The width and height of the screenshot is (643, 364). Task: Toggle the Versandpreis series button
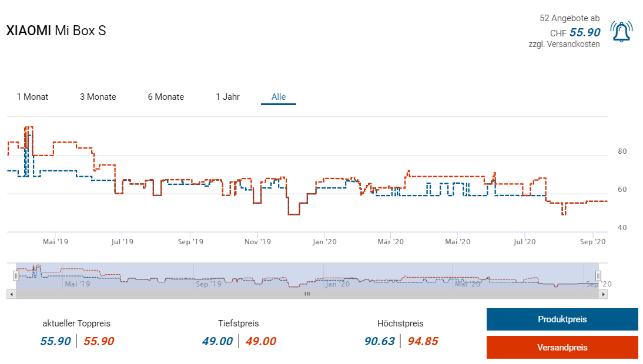[562, 347]
